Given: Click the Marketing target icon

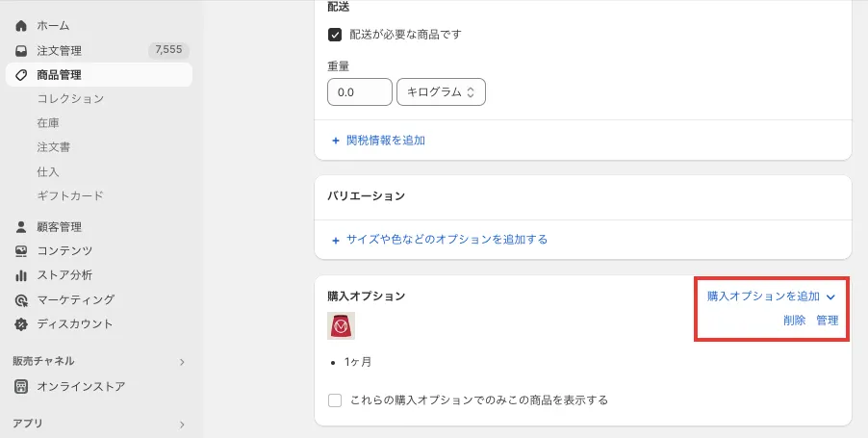Looking at the screenshot, I should [x=21, y=300].
